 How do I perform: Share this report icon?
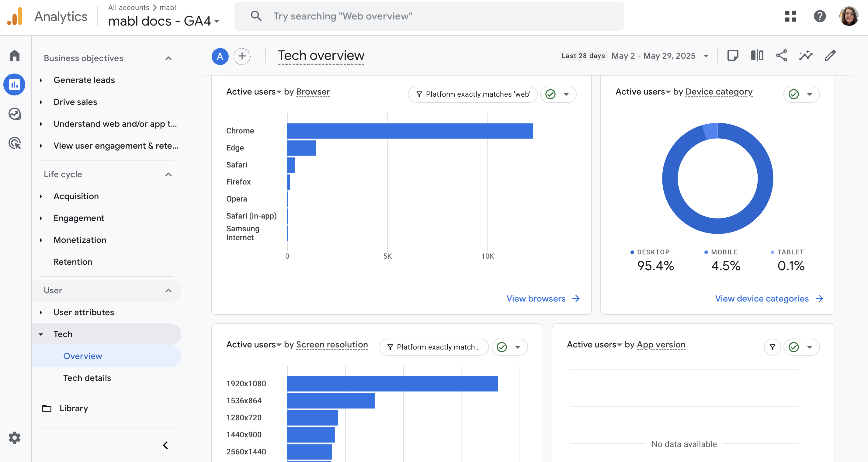781,56
